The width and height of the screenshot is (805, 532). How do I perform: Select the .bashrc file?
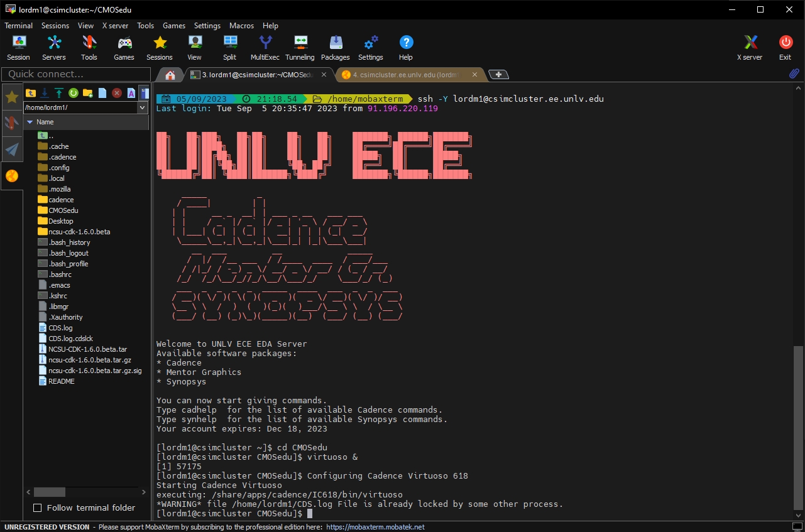click(60, 274)
